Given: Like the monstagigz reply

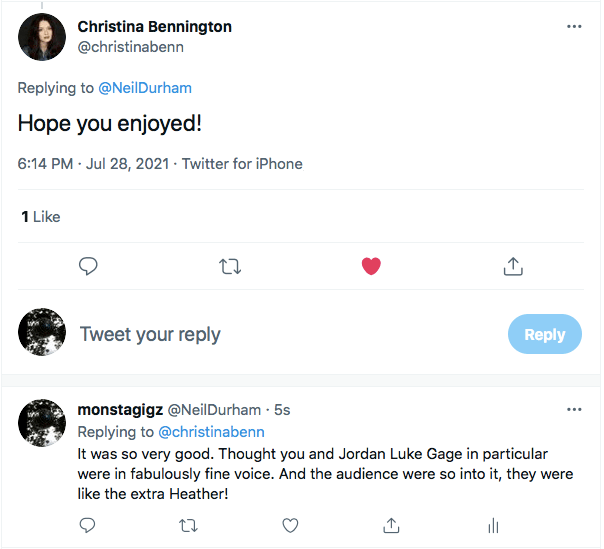Looking at the screenshot, I should pyautogui.click(x=290, y=525).
